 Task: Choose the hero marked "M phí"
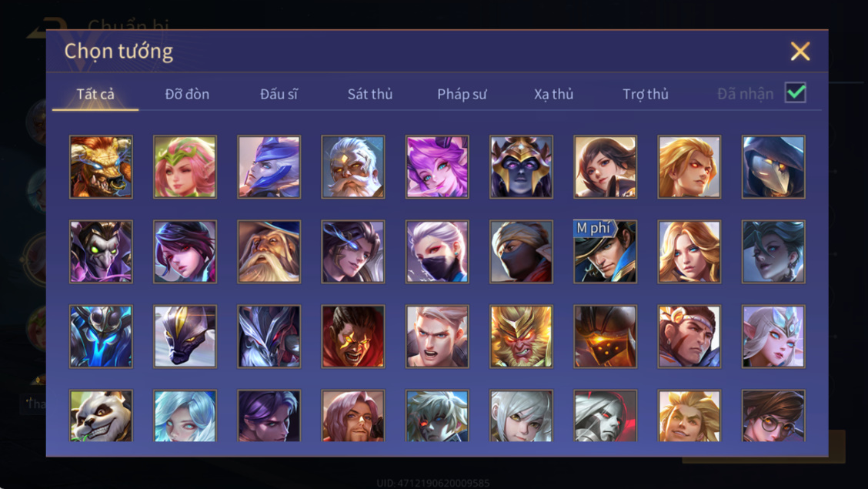605,251
